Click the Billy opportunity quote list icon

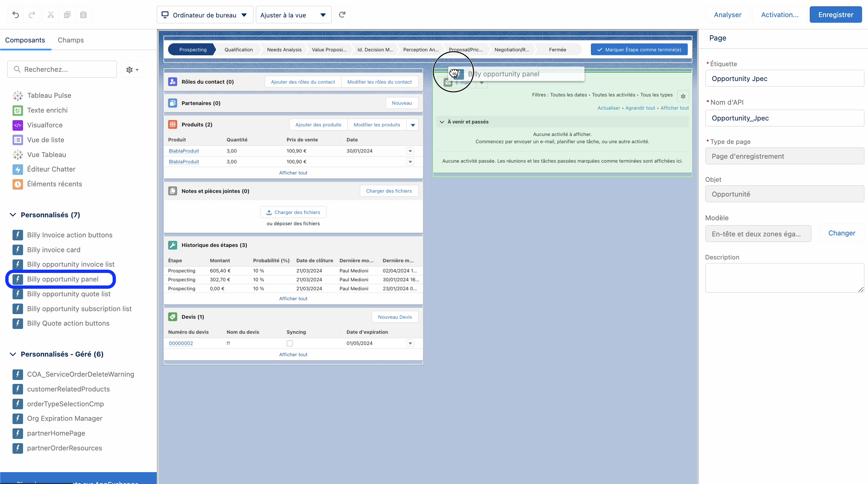pyautogui.click(x=17, y=294)
